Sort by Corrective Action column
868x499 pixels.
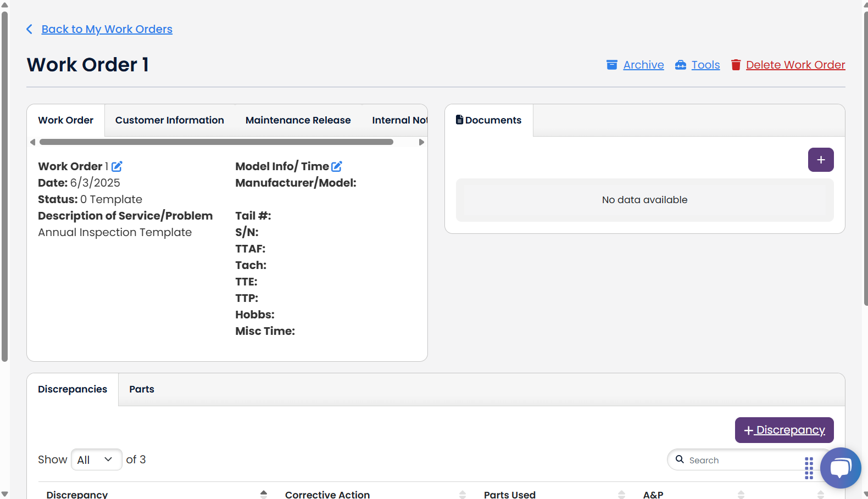(x=463, y=494)
